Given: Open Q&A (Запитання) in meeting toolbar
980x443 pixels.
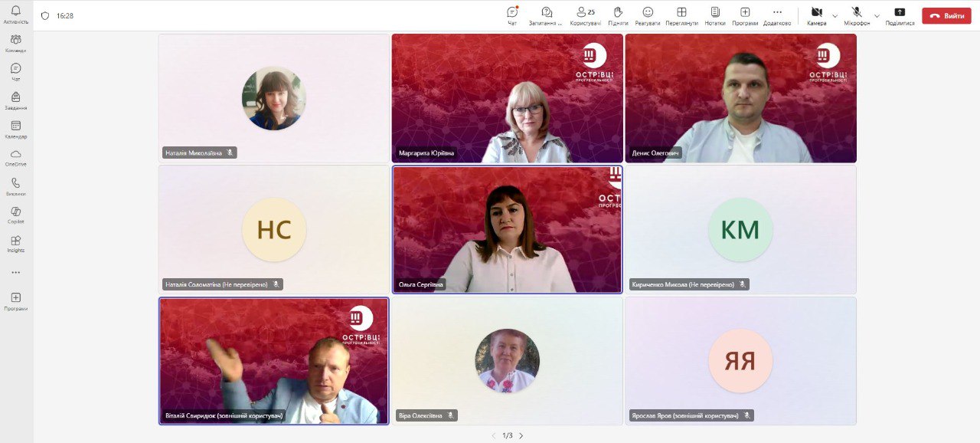Looking at the screenshot, I should click(546, 15).
